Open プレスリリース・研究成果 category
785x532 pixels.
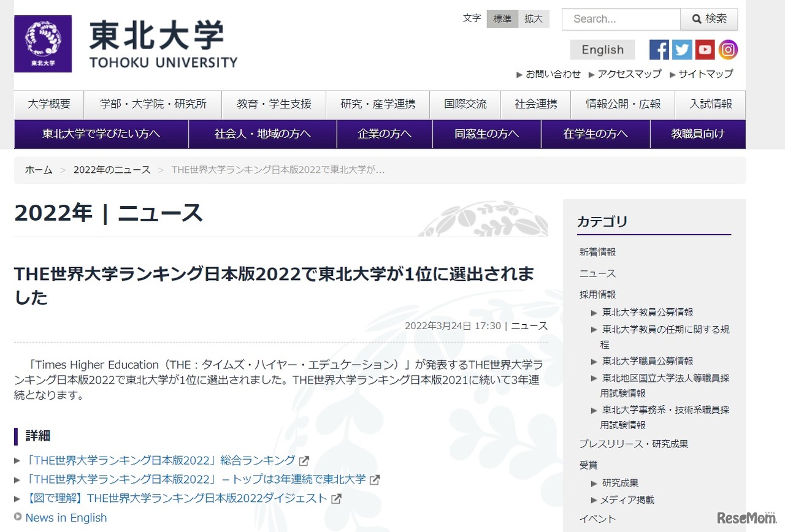pos(634,444)
